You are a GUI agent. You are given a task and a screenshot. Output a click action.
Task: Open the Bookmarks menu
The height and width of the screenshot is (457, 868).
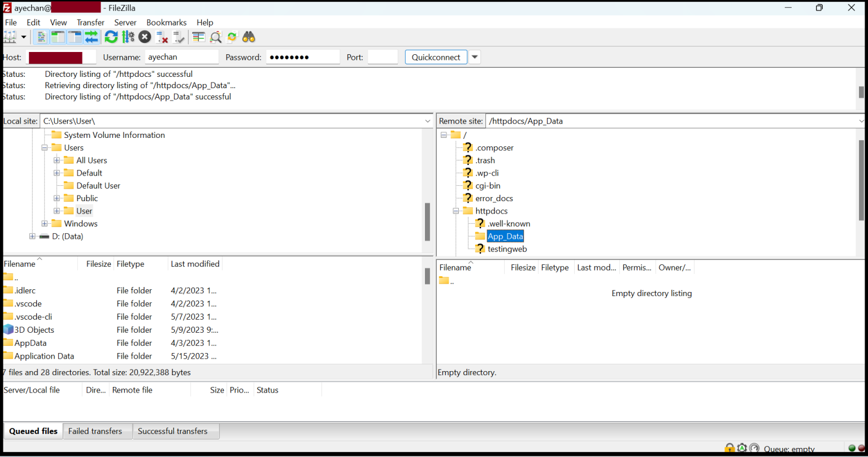pos(167,23)
